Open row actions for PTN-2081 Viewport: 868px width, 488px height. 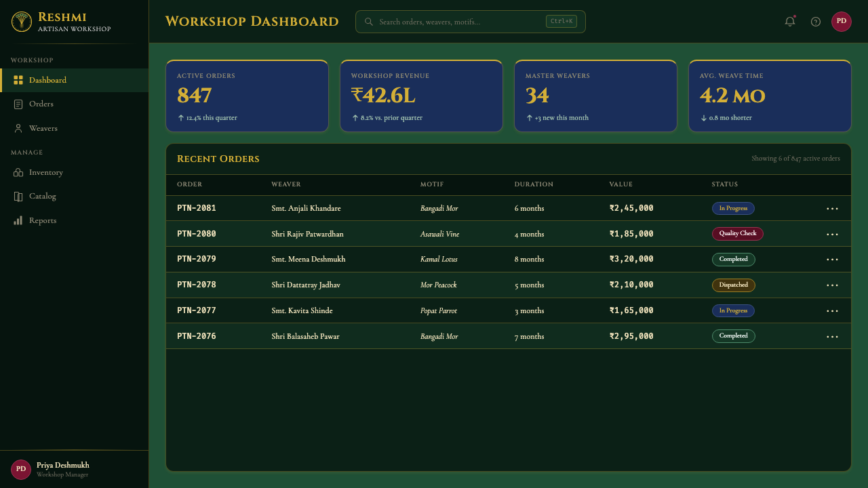pyautogui.click(x=832, y=209)
